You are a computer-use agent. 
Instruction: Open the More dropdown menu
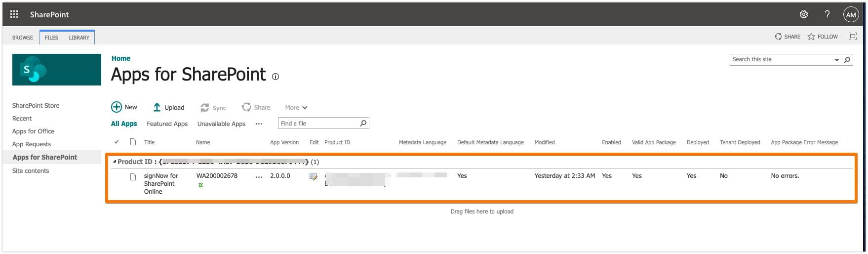pyautogui.click(x=296, y=107)
